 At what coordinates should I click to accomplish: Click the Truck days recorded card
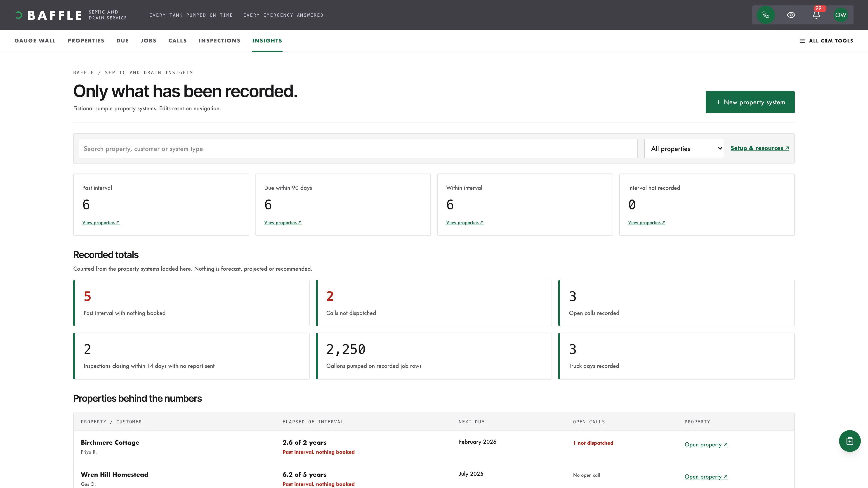coord(677,356)
